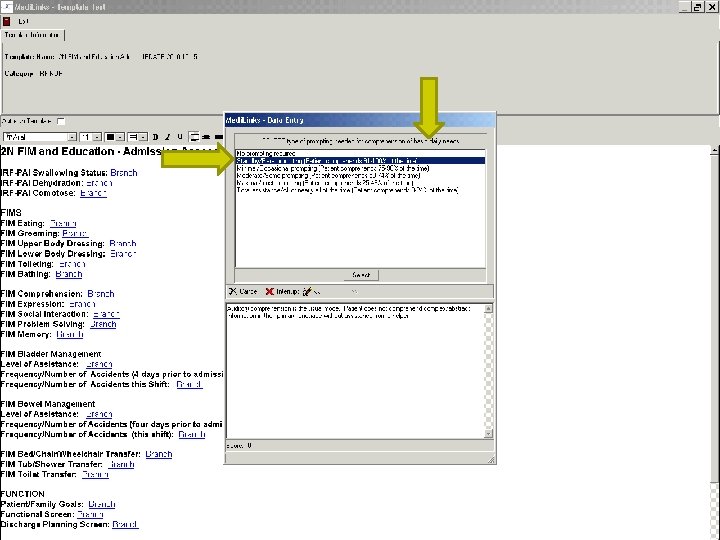Open Branch link for Patient/Family Goals
720x540 pixels.
coord(101,504)
